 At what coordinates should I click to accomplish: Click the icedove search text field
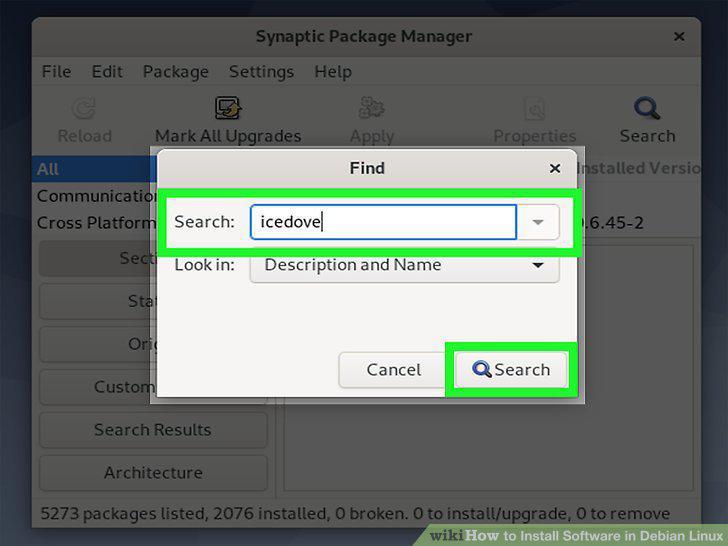383,222
